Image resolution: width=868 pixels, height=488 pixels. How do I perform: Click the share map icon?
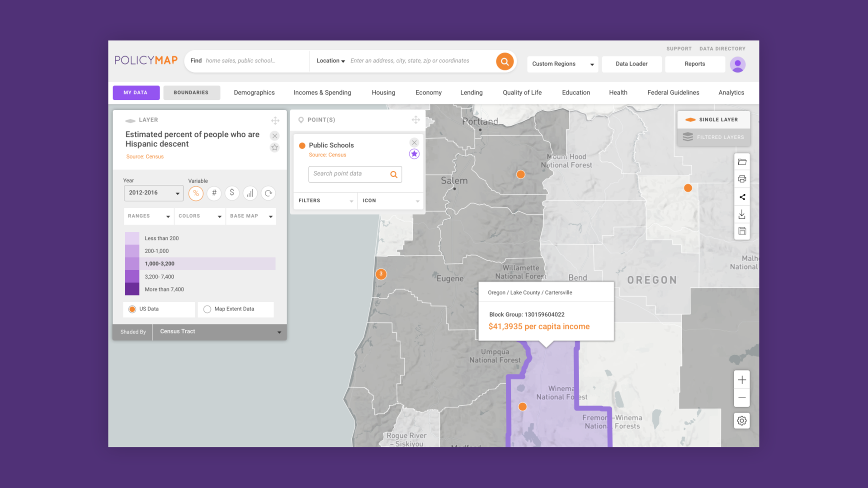tap(741, 197)
